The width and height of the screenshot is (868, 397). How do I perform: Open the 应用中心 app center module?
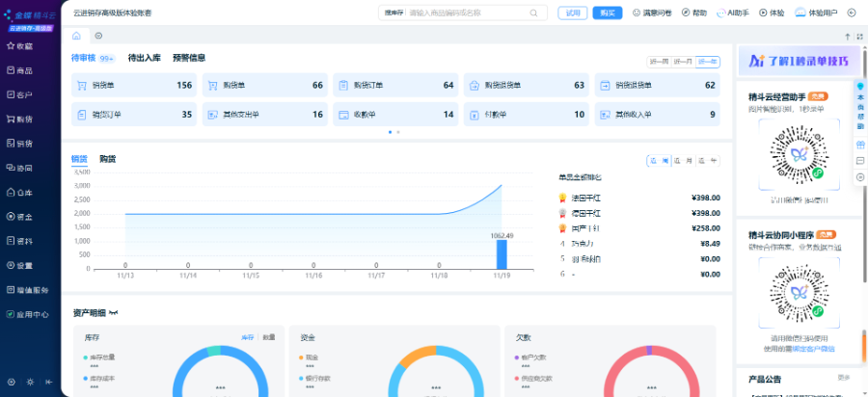pyautogui.click(x=27, y=314)
